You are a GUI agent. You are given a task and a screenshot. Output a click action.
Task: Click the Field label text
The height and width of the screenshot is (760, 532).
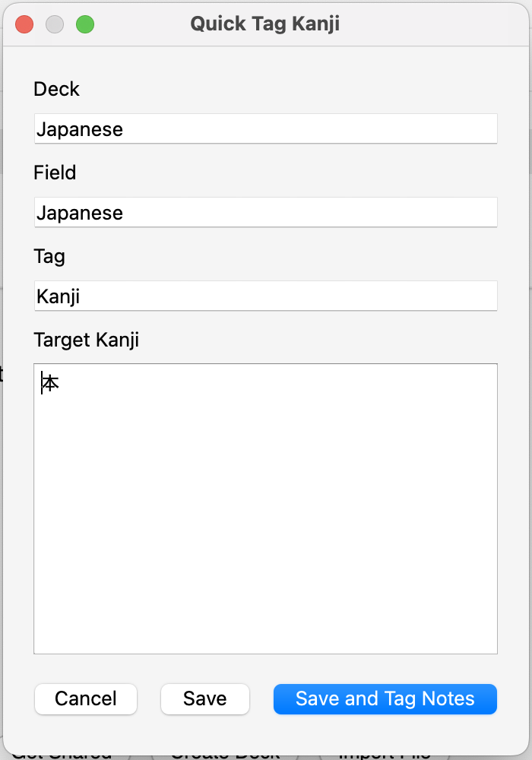pos(55,173)
